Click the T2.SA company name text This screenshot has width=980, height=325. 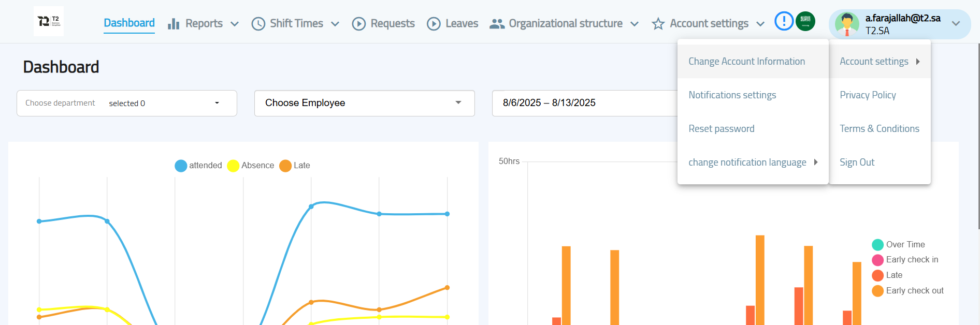pos(877,31)
